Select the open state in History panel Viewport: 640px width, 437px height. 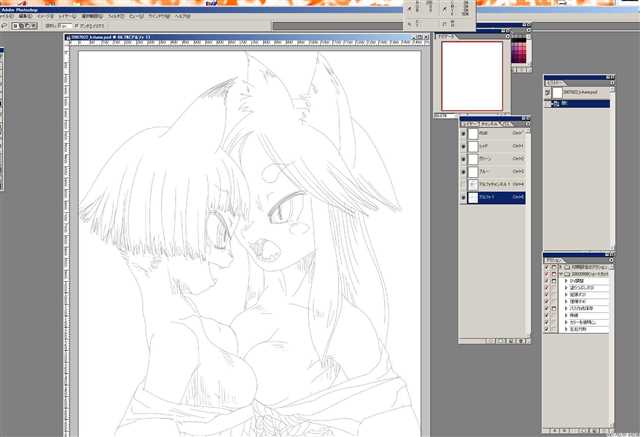pos(580,102)
